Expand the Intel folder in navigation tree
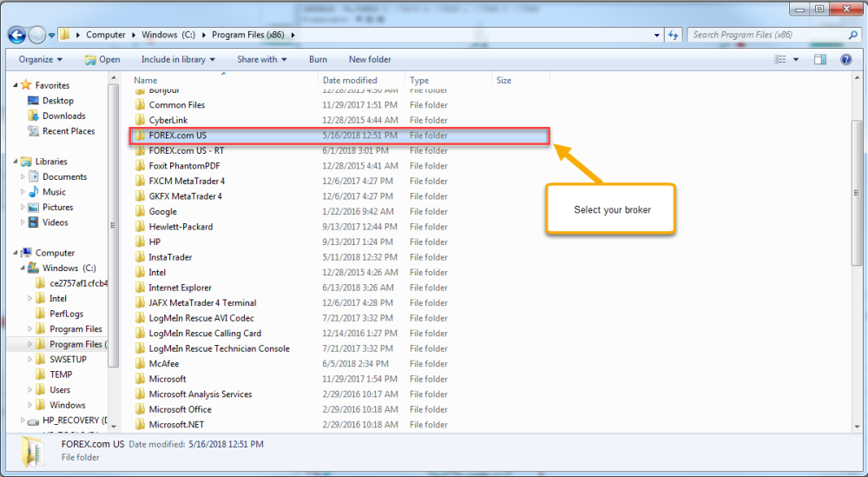 tap(30, 299)
